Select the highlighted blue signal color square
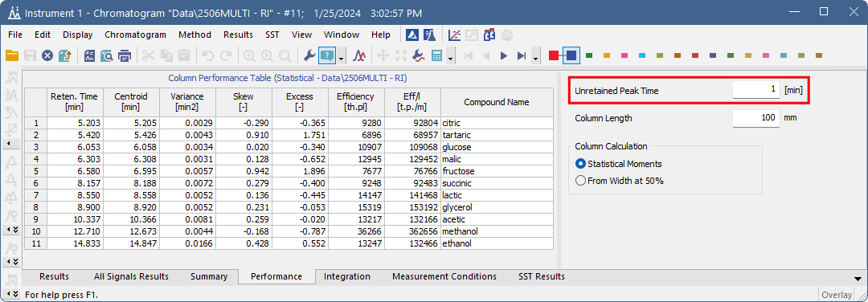The width and height of the screenshot is (868, 302). pos(571,55)
